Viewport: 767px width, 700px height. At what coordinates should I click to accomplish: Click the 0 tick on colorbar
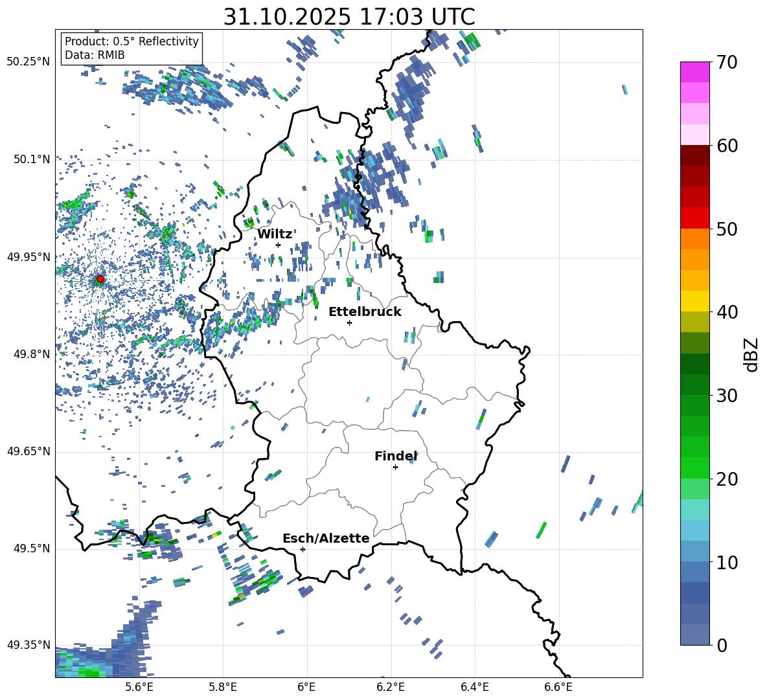pos(722,645)
